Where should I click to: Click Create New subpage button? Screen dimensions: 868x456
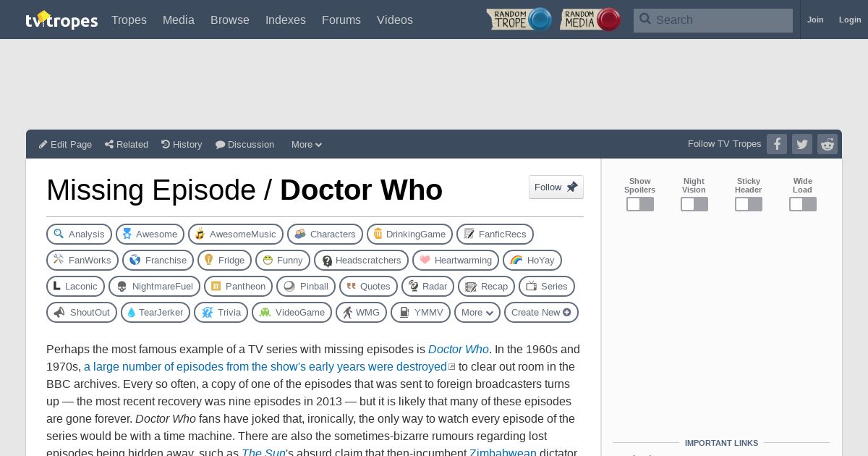pyautogui.click(x=541, y=313)
